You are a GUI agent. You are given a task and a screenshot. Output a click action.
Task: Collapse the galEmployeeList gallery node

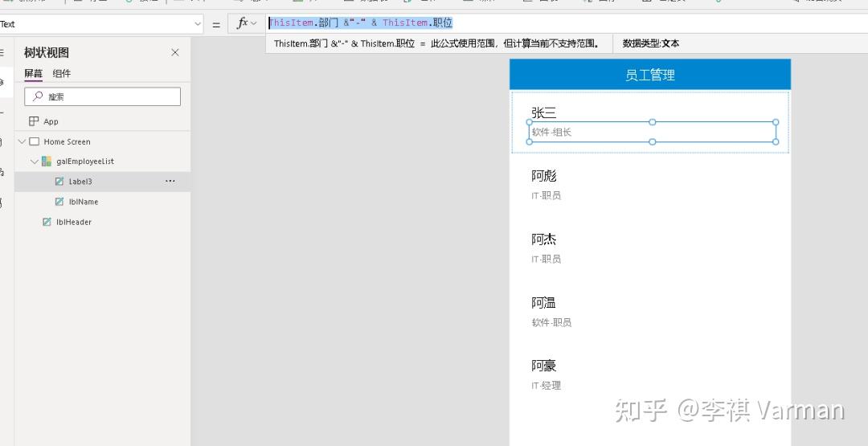pos(35,162)
